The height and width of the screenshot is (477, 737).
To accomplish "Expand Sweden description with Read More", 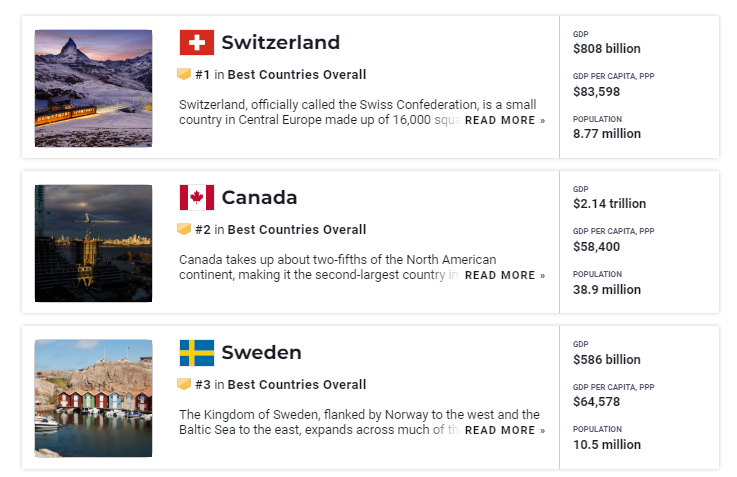I will (505, 430).
